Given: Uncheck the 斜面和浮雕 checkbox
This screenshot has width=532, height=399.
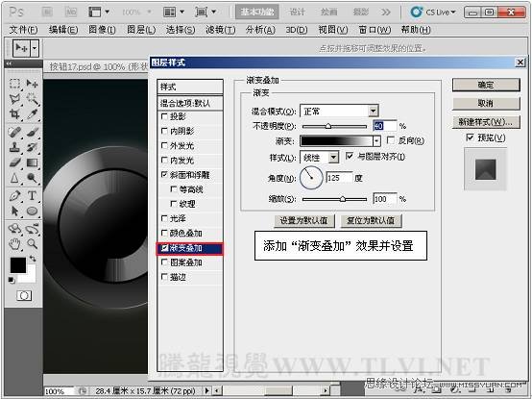Looking at the screenshot, I should click(x=164, y=175).
